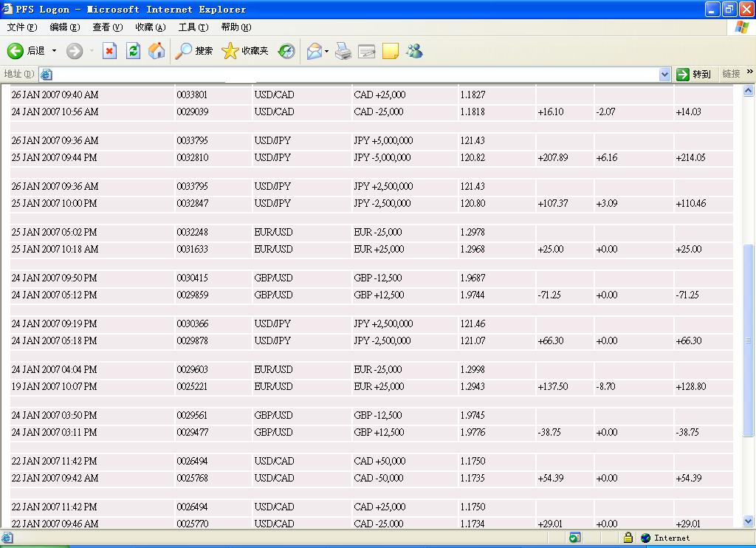Screen dimensions: 756x548
Task: Click the Edit page icon in toolbar
Action: click(367, 51)
